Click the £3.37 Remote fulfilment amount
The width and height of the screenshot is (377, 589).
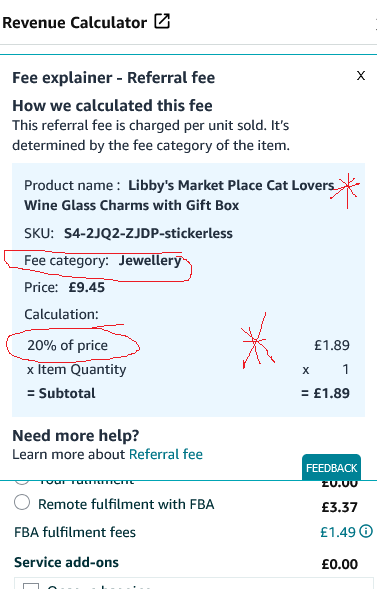[339, 507]
